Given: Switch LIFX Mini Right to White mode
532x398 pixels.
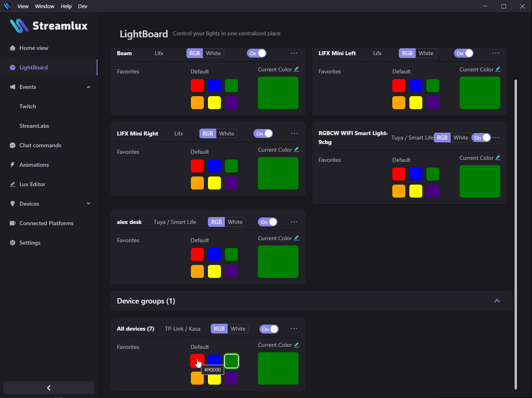Looking at the screenshot, I should (x=227, y=133).
